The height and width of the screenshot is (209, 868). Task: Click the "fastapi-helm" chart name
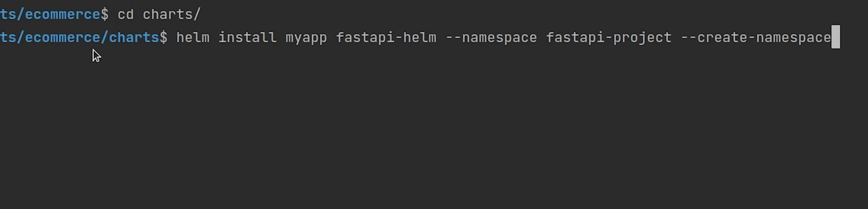point(386,37)
